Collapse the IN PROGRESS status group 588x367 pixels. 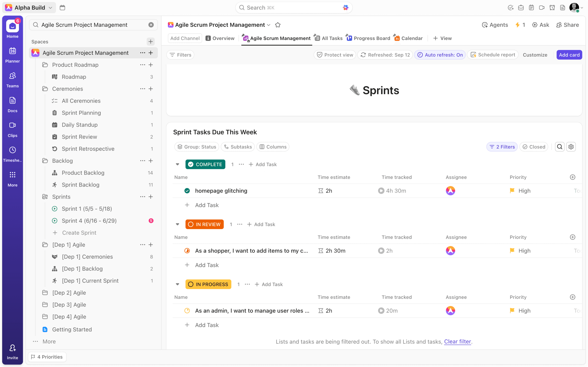point(178,284)
